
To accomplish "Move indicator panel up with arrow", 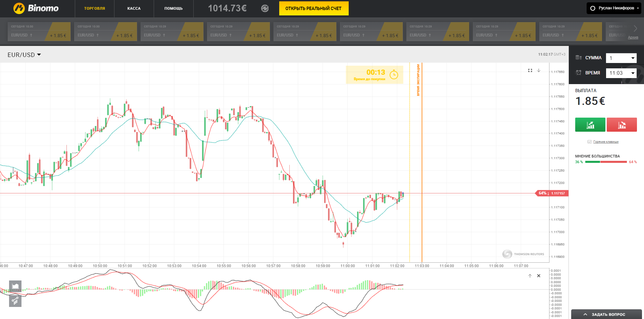I will 530,276.
